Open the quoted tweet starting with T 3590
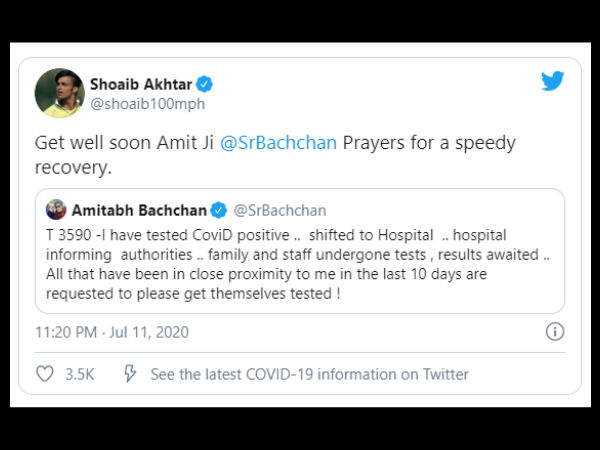The height and width of the screenshot is (450, 600). pos(300,251)
